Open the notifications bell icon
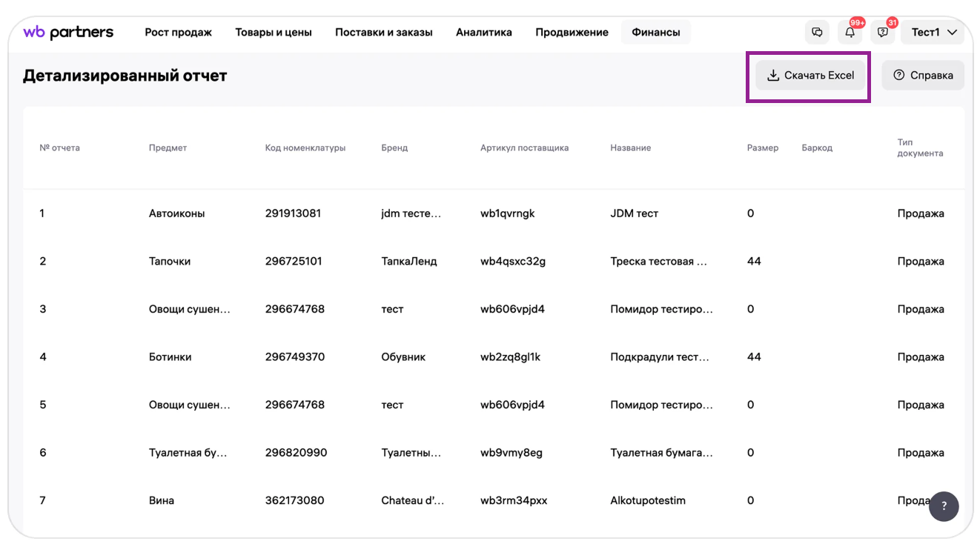This screenshot has height=547, width=980. click(850, 33)
